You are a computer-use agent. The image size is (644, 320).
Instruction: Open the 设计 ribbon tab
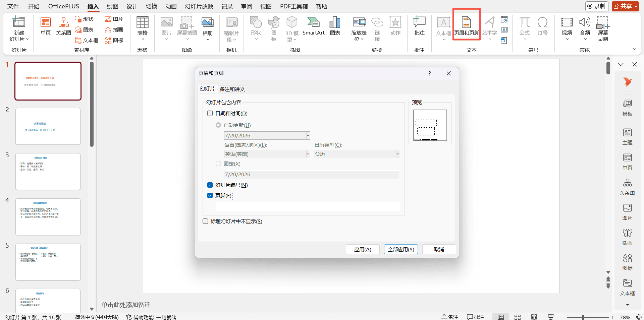pos(132,6)
